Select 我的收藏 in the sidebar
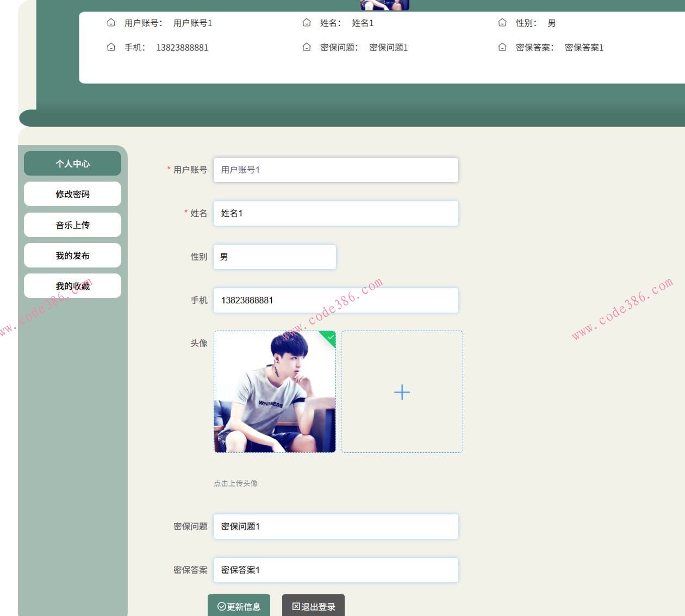Image resolution: width=685 pixels, height=616 pixels. [x=72, y=286]
